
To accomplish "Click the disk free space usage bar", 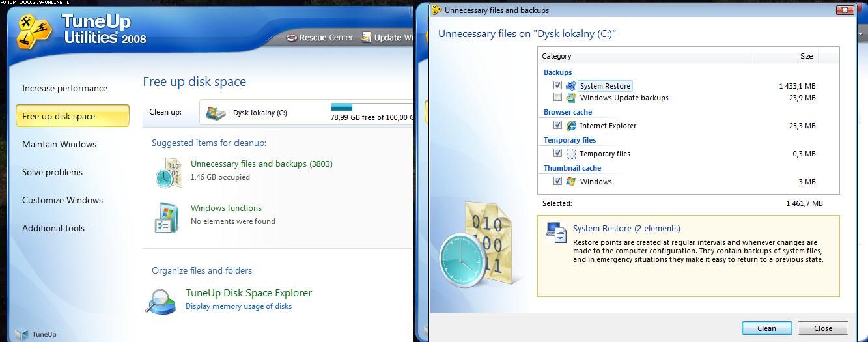I will point(371,107).
